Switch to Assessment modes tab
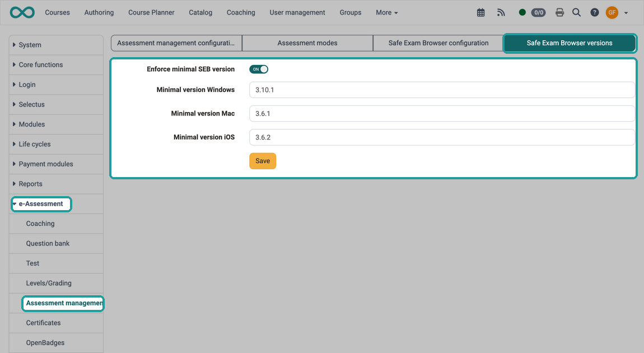Viewport: 644px width, 353px height. point(307,43)
